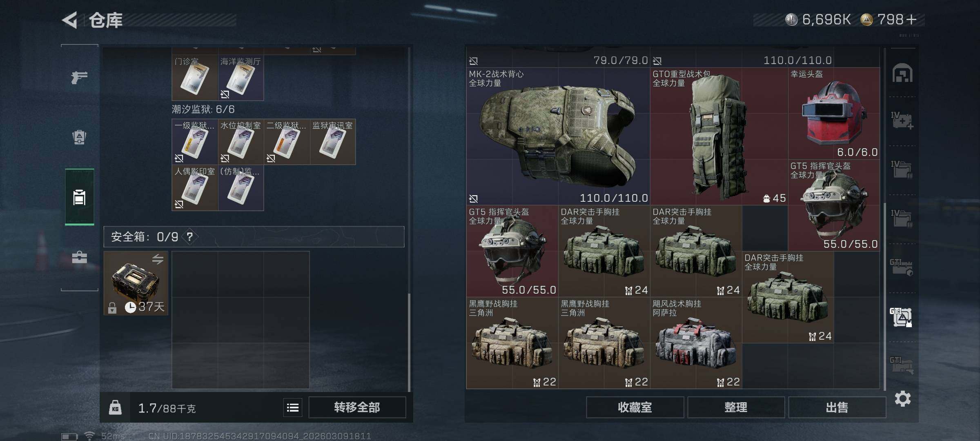Image resolution: width=980 pixels, height=441 pixels.
Task: Click the 安全箱 question mark help icon
Action: [190, 236]
